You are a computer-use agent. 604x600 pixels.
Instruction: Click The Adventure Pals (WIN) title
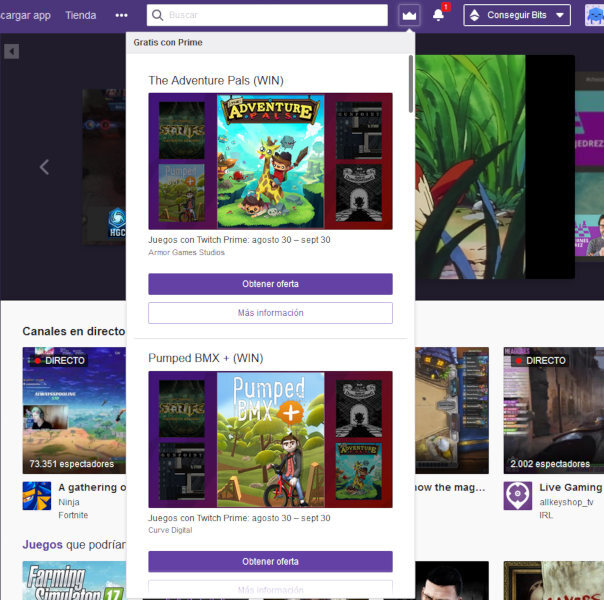click(x=216, y=80)
